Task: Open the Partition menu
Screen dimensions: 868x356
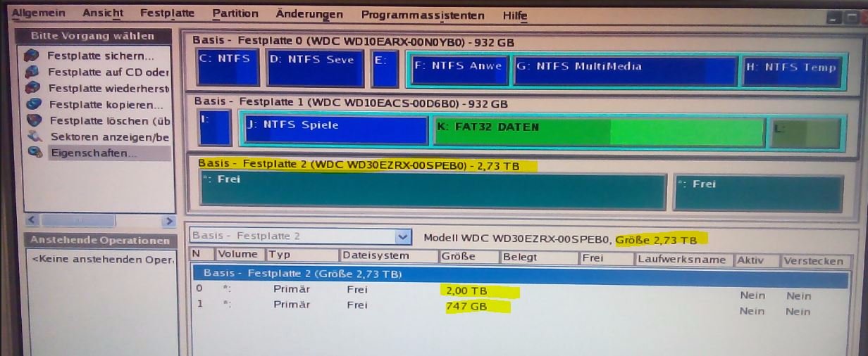Action: (x=235, y=14)
